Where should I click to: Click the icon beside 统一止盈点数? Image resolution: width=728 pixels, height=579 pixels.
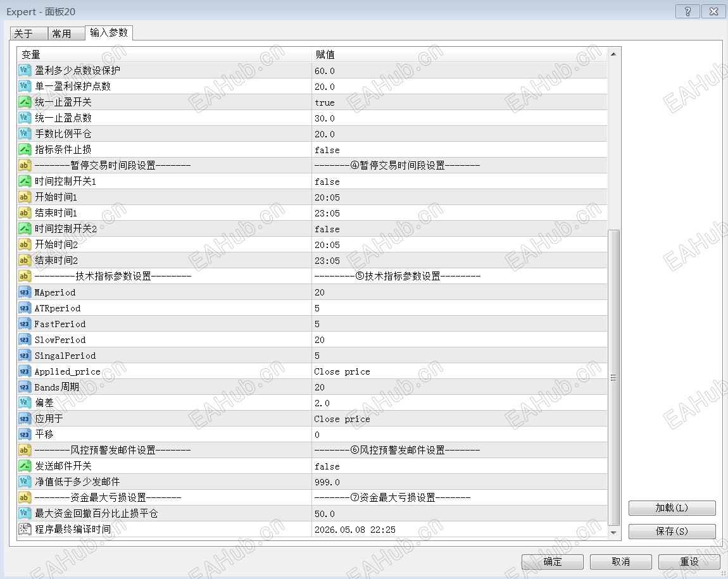24,118
